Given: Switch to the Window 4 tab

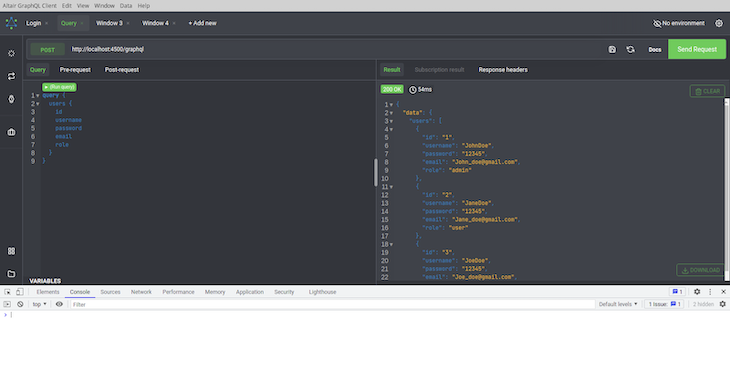Looking at the screenshot, I should click(x=155, y=23).
